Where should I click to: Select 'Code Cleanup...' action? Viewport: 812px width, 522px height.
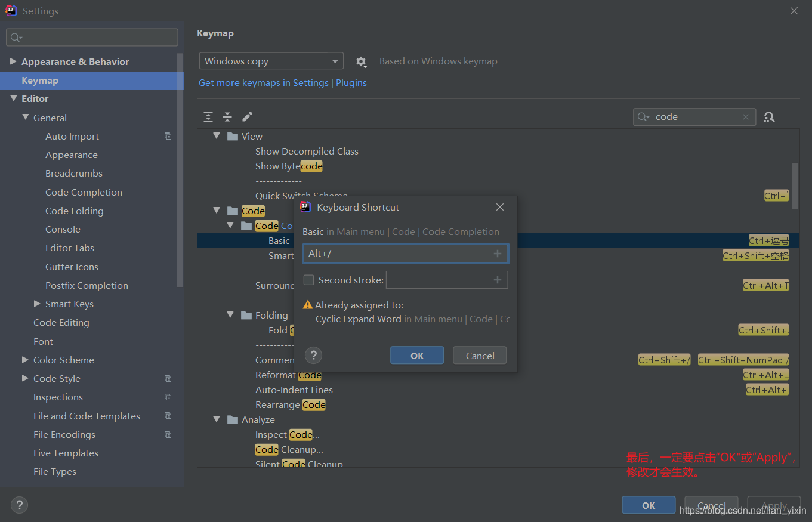pos(289,449)
